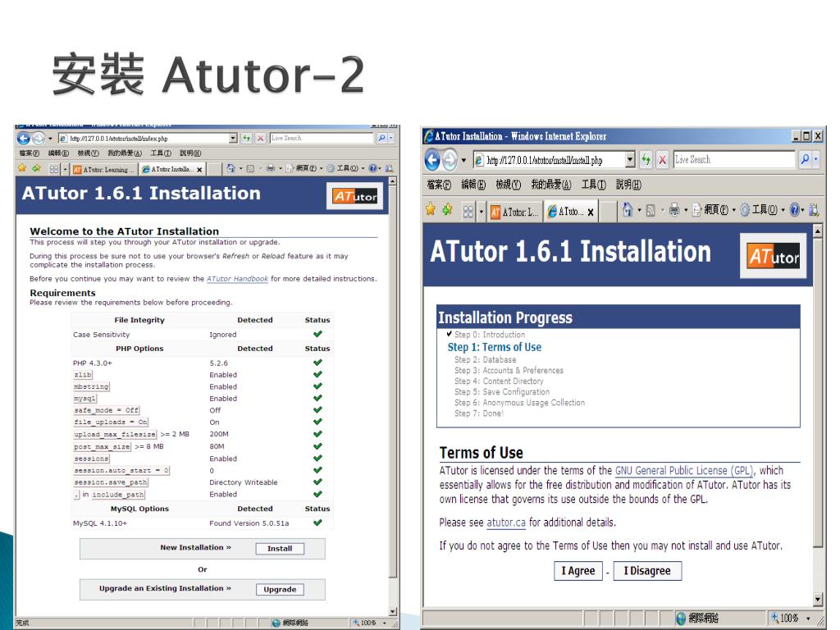The width and height of the screenshot is (840, 630).
Task: Open the ATutor Handbook link
Action: coord(237,279)
